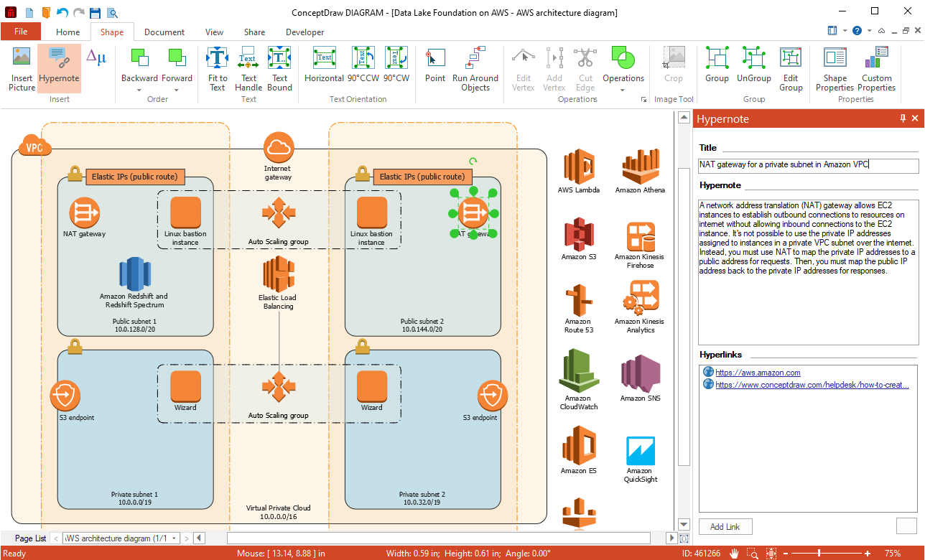Open print preview from quick access toolbar
The width and height of the screenshot is (925, 560).
(x=112, y=12)
